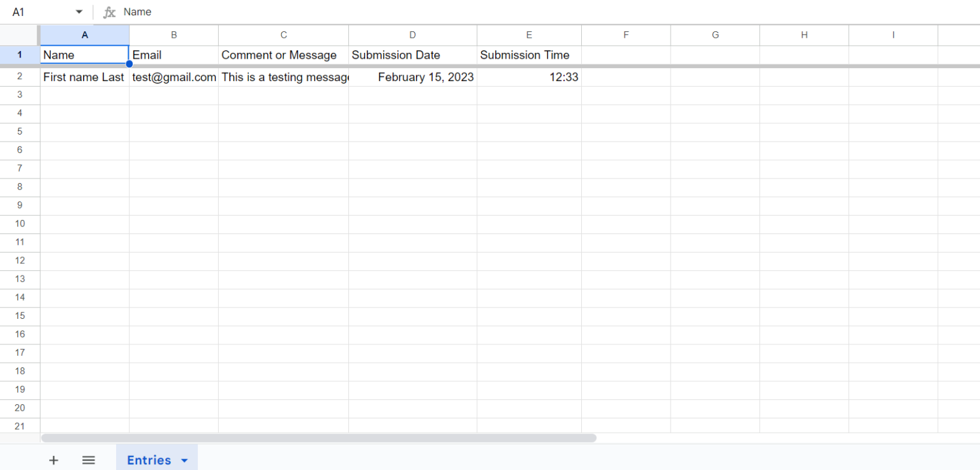Click the fx formula icon
The width and height of the screenshot is (980, 470).
[108, 11]
